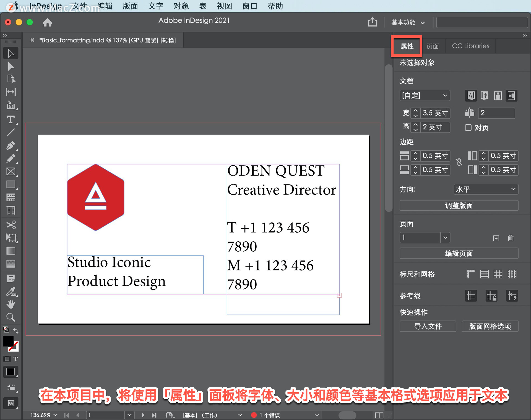Click the 调整版面 button
This screenshot has width=531, height=420.
[x=459, y=205]
